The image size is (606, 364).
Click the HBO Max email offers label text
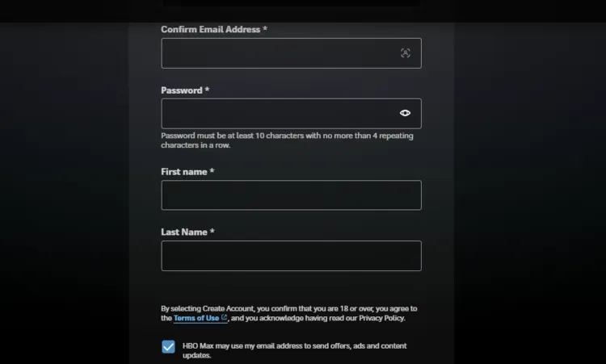coord(294,346)
